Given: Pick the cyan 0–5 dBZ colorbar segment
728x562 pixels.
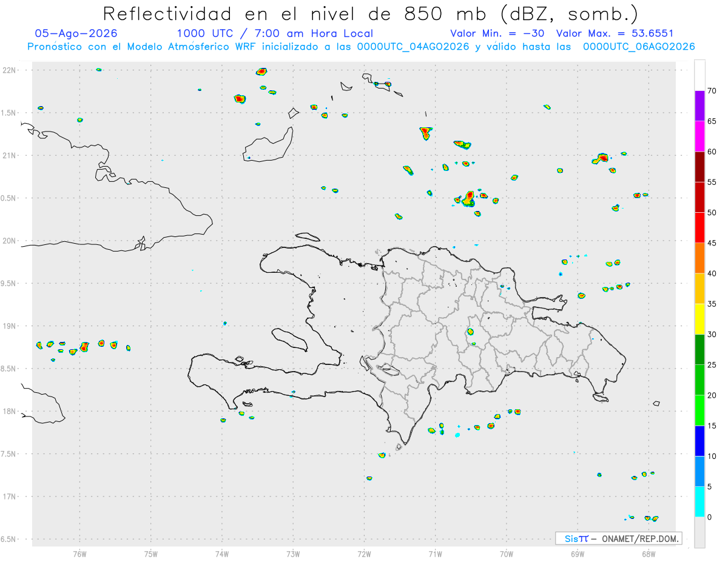Looking at the screenshot, I should coord(699,502).
